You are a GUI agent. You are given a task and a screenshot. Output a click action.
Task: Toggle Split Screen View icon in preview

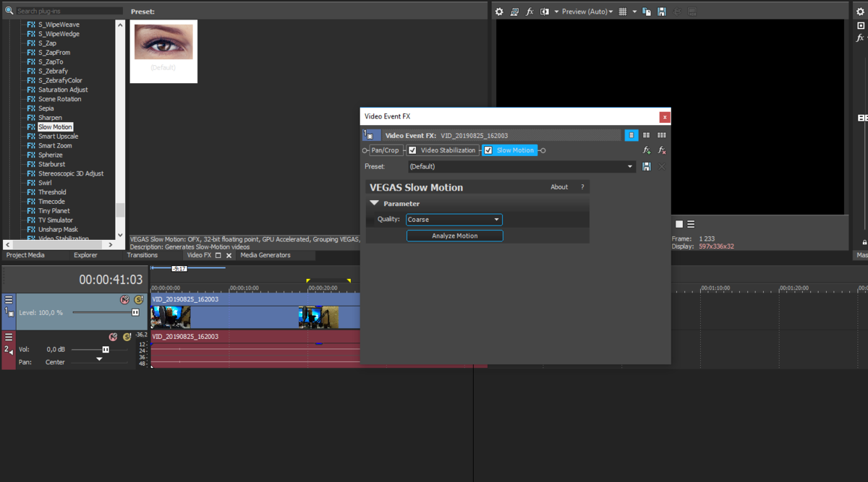(x=545, y=12)
